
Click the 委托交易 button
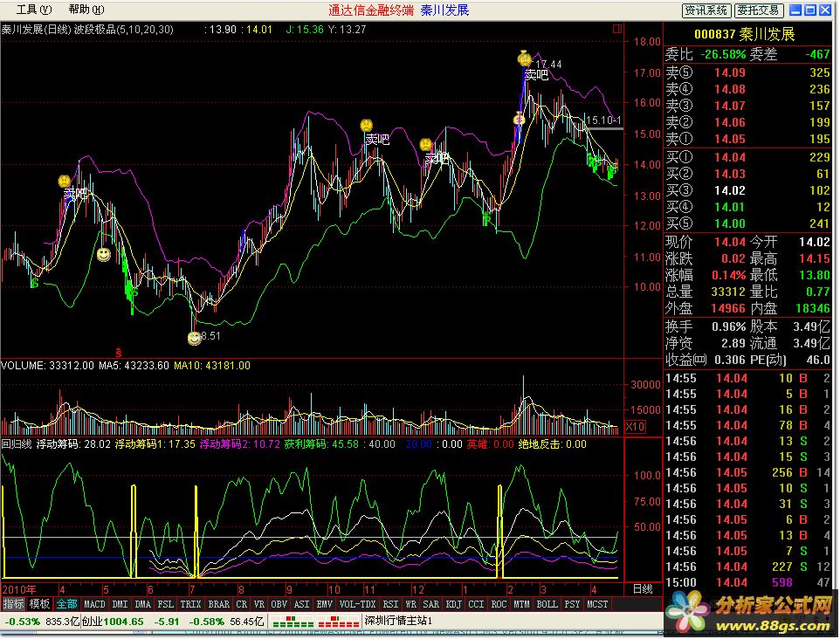pyautogui.click(x=758, y=10)
